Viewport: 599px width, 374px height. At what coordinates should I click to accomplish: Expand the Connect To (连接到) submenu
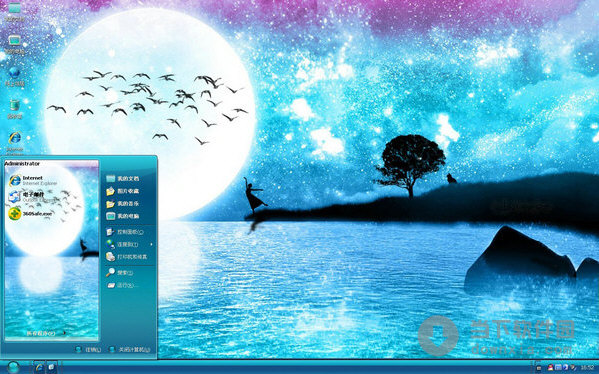[x=129, y=244]
